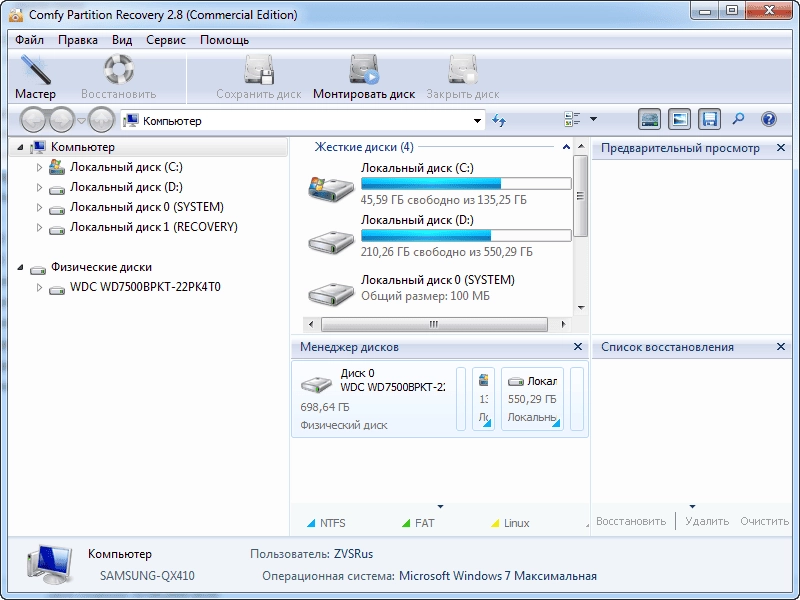
Task: Toggle the recovery list floppy icon
Action: tap(710, 119)
